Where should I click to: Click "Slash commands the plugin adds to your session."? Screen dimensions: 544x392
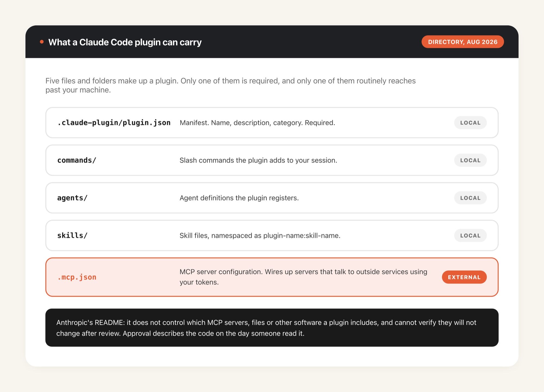[258, 160]
